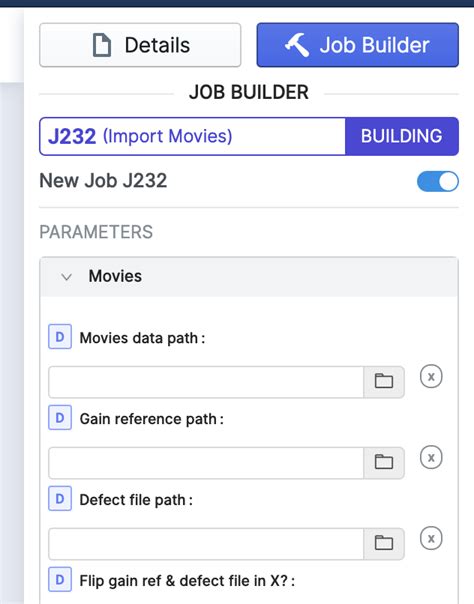Clear the Defect file path field
The width and height of the screenshot is (474, 604).
pyautogui.click(x=431, y=538)
